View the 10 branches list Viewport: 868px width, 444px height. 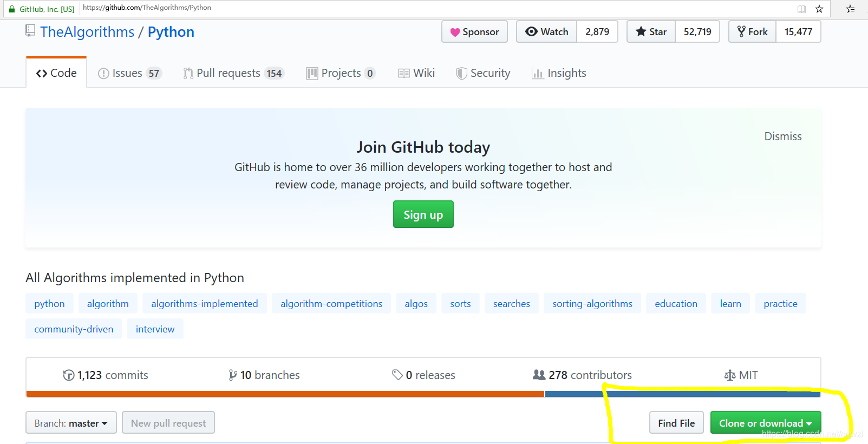[264, 375]
